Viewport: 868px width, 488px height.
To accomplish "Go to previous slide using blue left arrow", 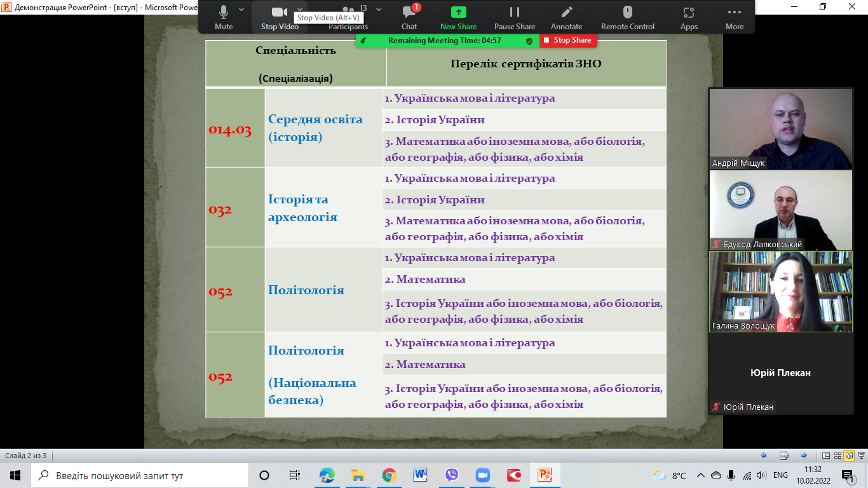I will pyautogui.click(x=764, y=456).
